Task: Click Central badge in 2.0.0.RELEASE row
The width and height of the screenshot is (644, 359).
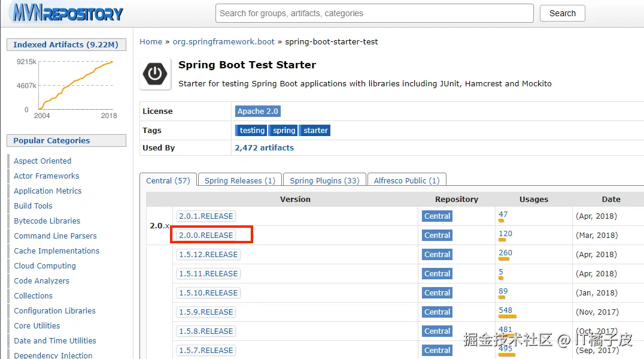Action: [x=437, y=235]
